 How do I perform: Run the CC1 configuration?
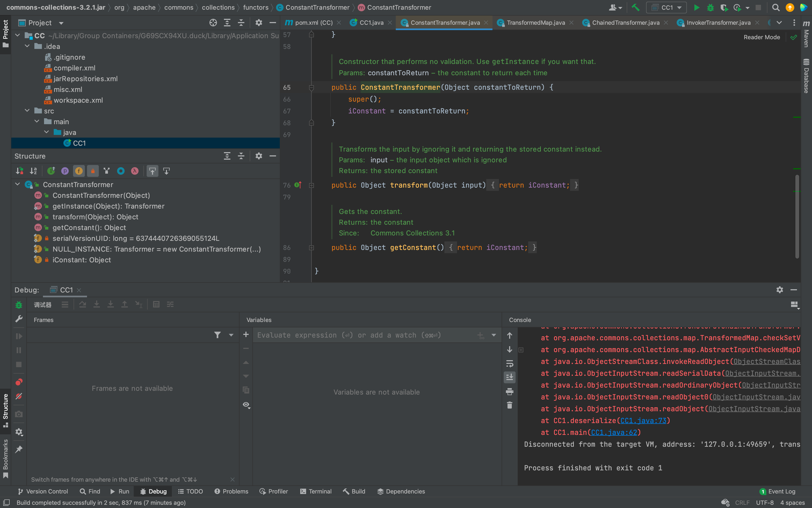coord(696,8)
